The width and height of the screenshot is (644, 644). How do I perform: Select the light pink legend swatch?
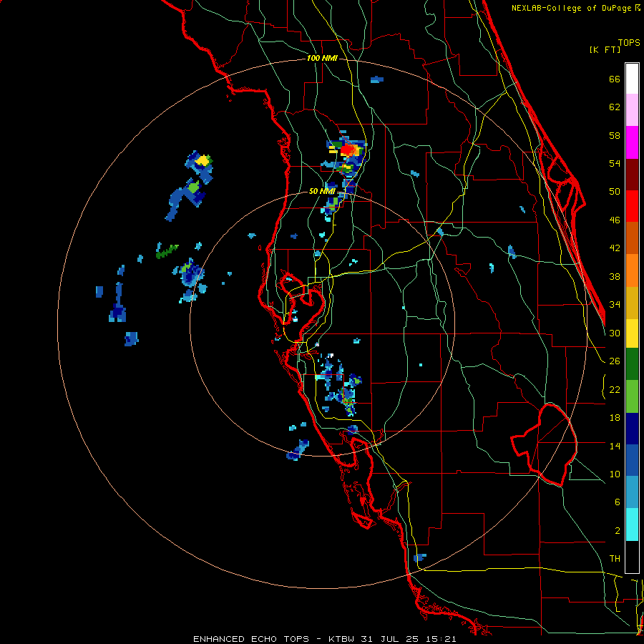pyautogui.click(x=632, y=109)
